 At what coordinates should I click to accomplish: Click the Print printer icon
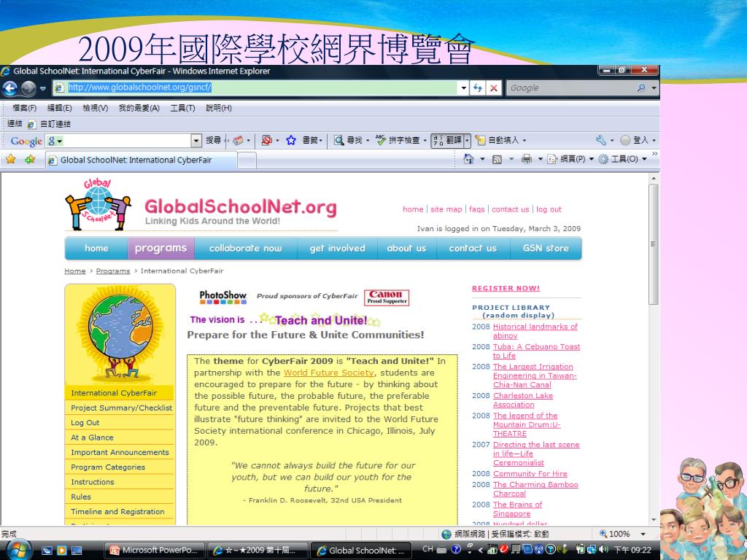(x=527, y=159)
